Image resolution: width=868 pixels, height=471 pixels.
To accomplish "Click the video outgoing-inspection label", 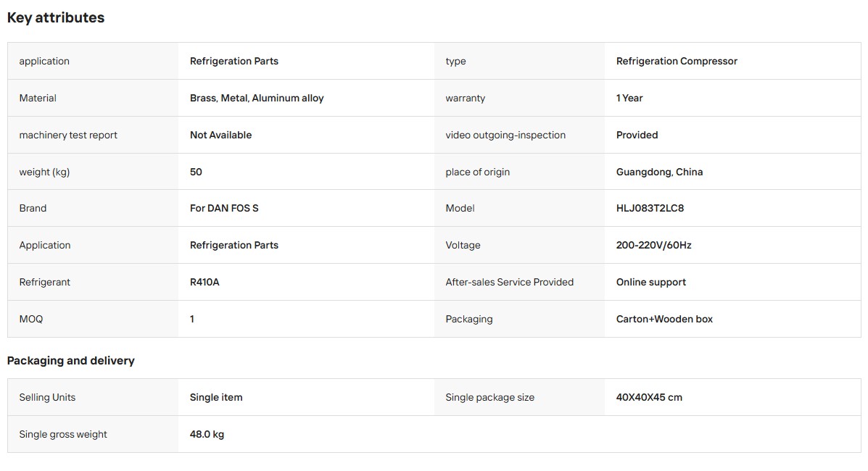I will 505,135.
